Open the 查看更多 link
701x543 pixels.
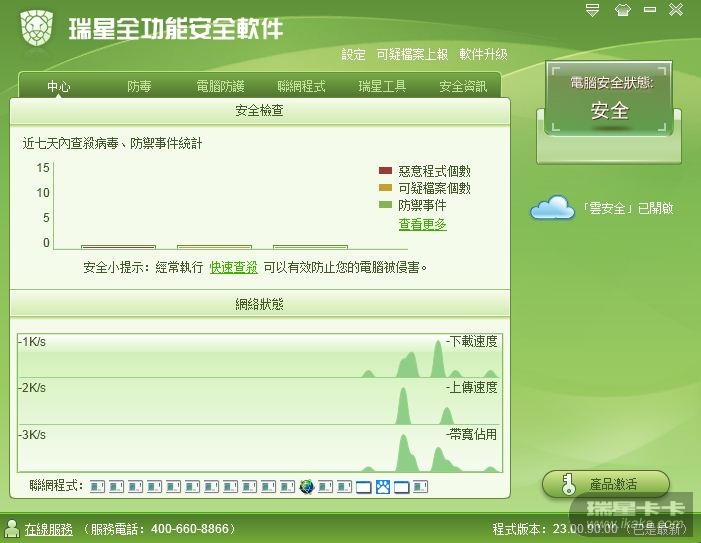pos(422,224)
